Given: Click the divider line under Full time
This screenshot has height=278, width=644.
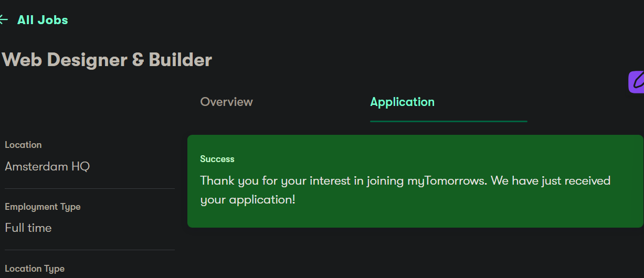Looking at the screenshot, I should click(89, 250).
